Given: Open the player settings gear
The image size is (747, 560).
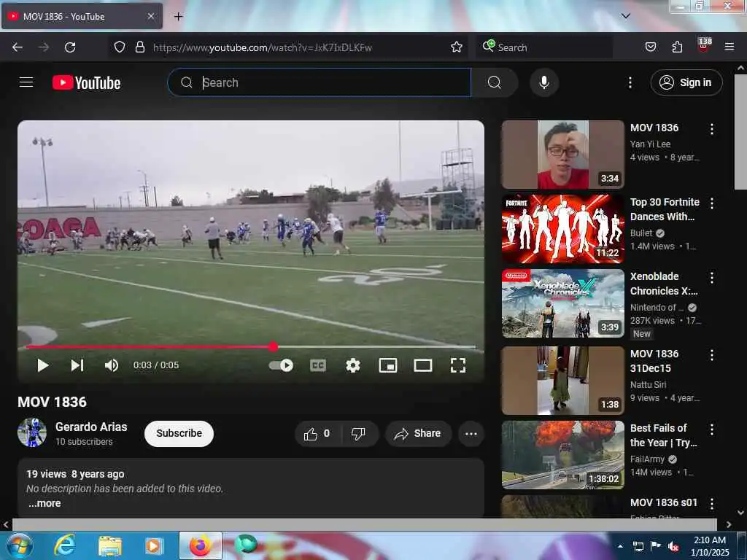Looking at the screenshot, I should click(353, 365).
